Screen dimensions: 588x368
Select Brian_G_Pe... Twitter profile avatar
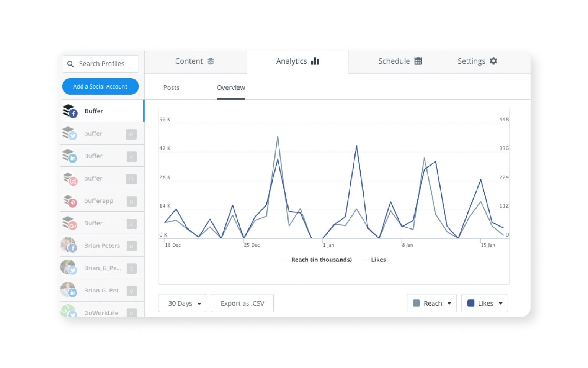point(69,268)
